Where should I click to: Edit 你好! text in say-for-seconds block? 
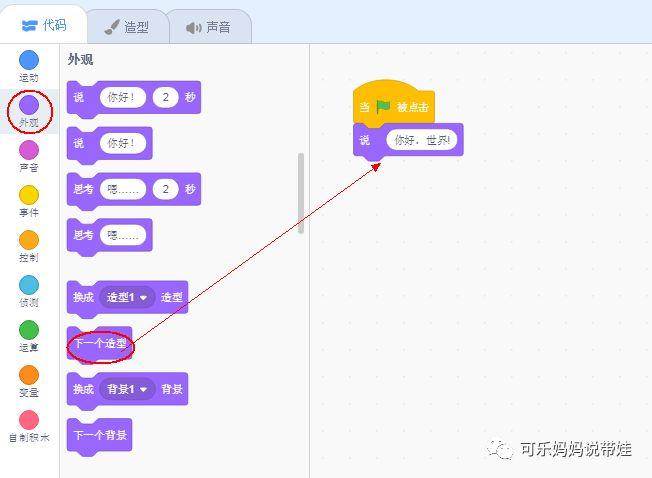[123, 97]
